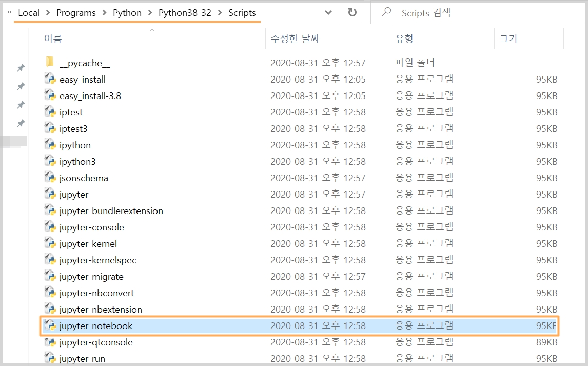The height and width of the screenshot is (366, 588).
Task: Select the jupyter-kernelspec file name
Action: pos(97,260)
